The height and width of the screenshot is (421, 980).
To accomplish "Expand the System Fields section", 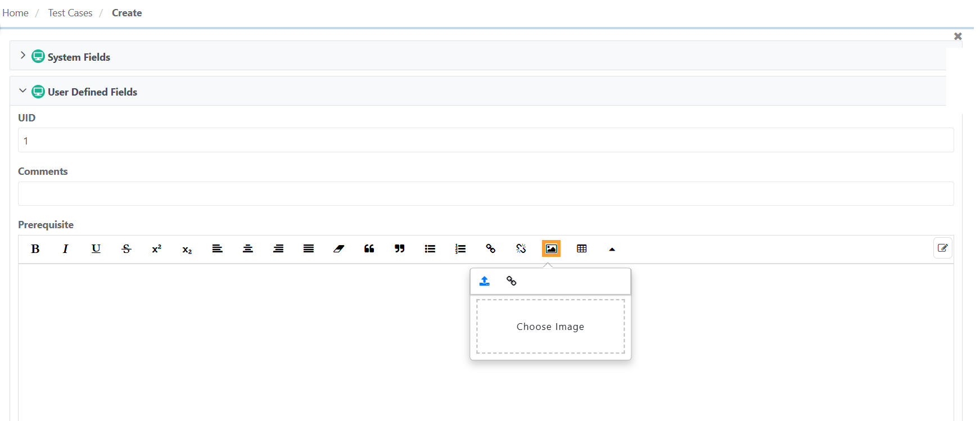I will [x=23, y=55].
